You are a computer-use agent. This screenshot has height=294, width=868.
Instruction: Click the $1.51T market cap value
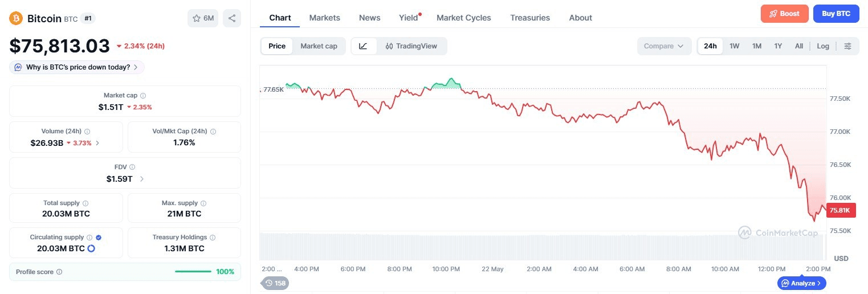pos(111,107)
